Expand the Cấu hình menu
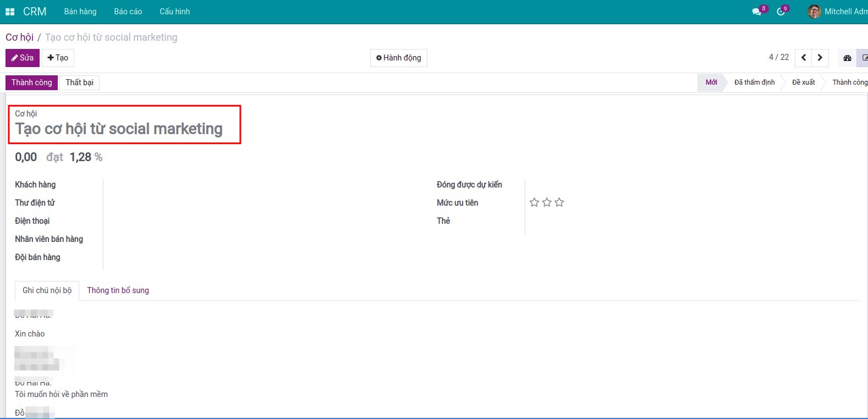This screenshot has height=419, width=868. coord(174,12)
